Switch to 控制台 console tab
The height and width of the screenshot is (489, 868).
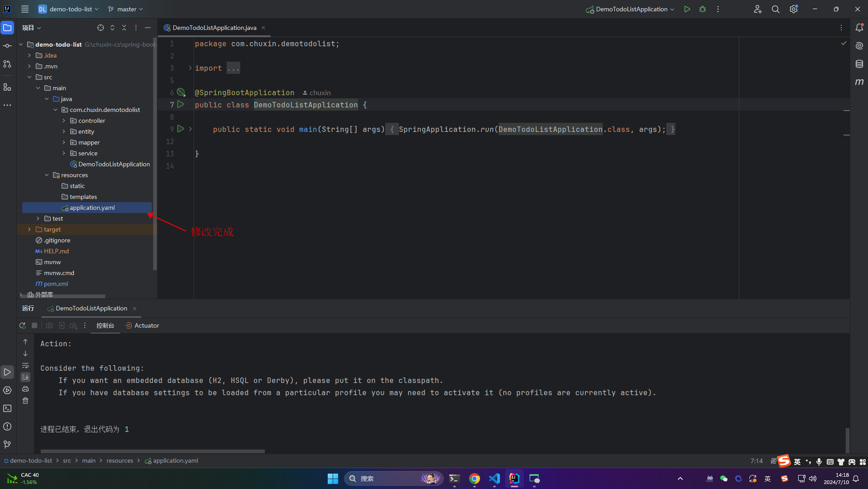(105, 325)
